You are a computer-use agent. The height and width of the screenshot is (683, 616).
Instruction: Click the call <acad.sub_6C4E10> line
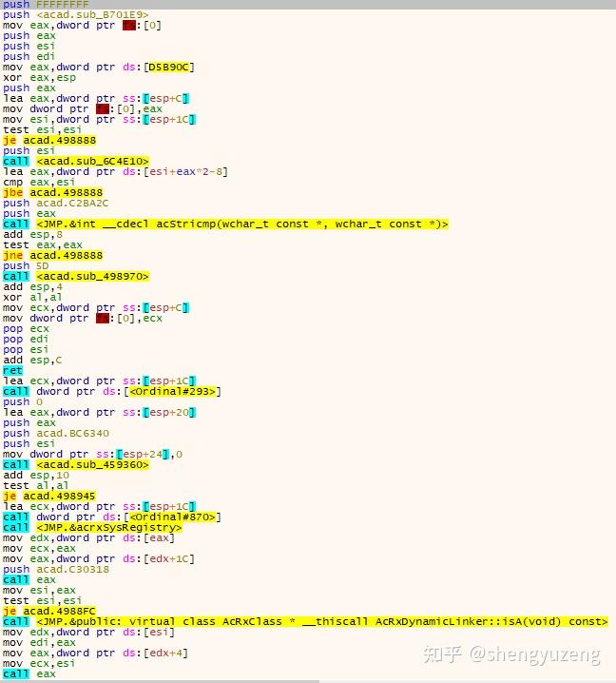tap(76, 161)
